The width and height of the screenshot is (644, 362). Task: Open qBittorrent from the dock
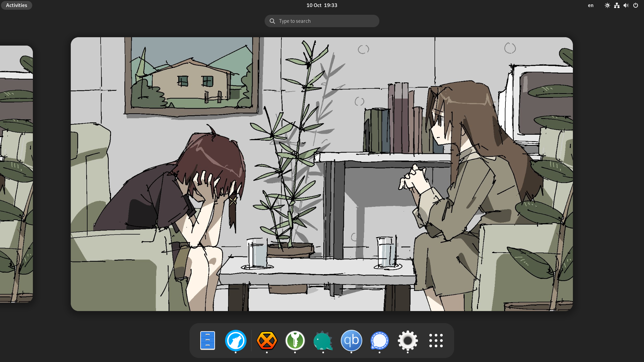click(351, 341)
